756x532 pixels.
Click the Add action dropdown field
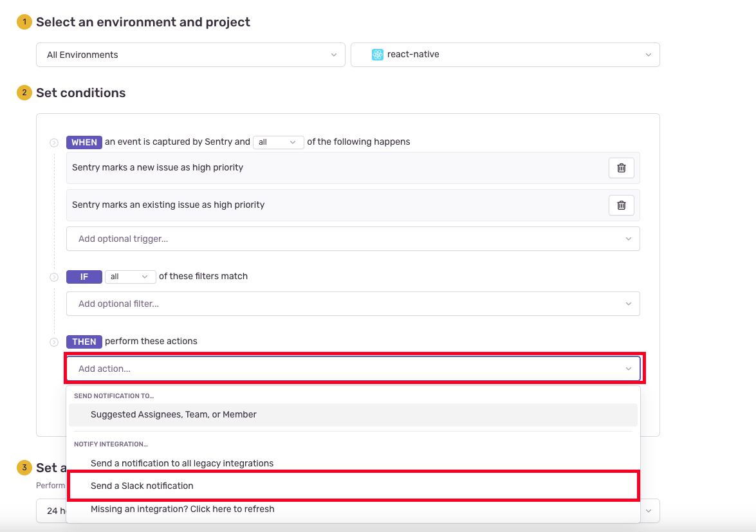(353, 369)
